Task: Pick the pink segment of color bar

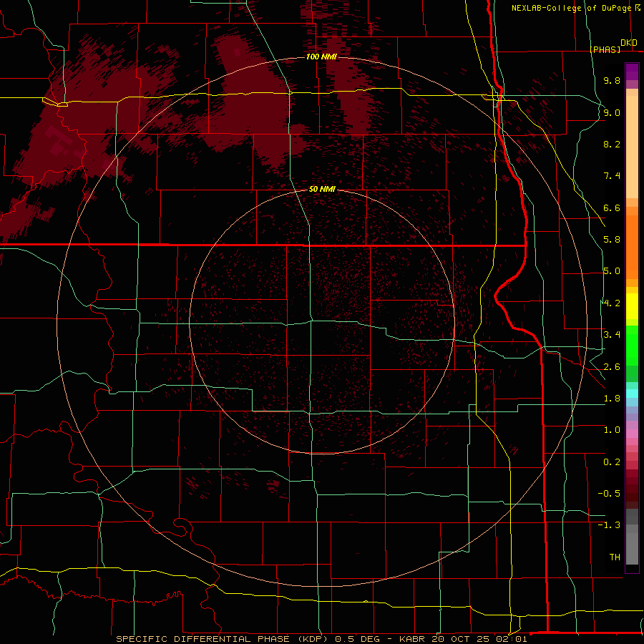Action: point(632,434)
